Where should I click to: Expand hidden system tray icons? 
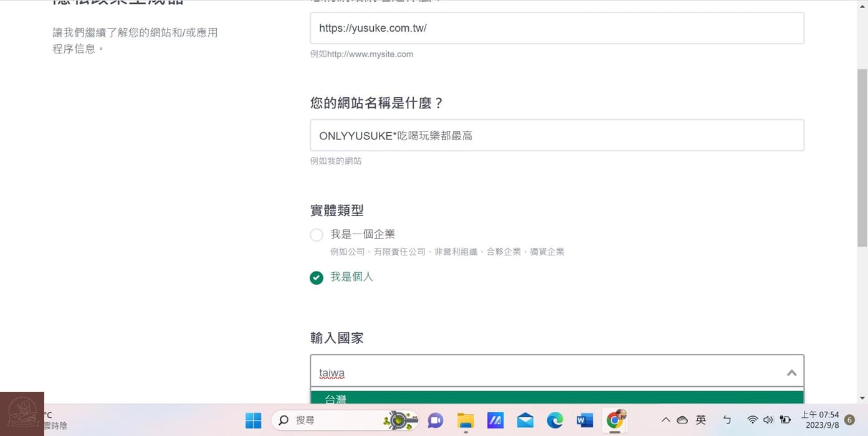pyautogui.click(x=665, y=420)
